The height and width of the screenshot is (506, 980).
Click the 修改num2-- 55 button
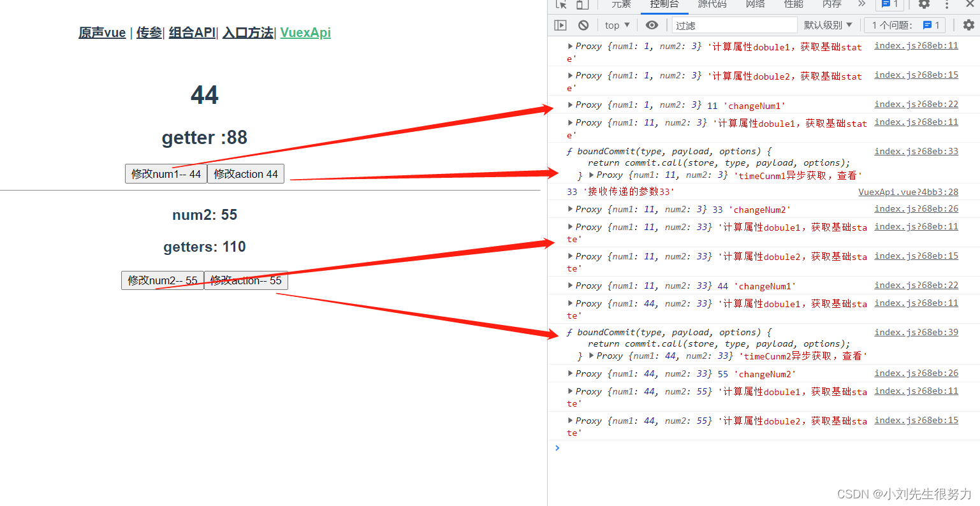coord(163,280)
